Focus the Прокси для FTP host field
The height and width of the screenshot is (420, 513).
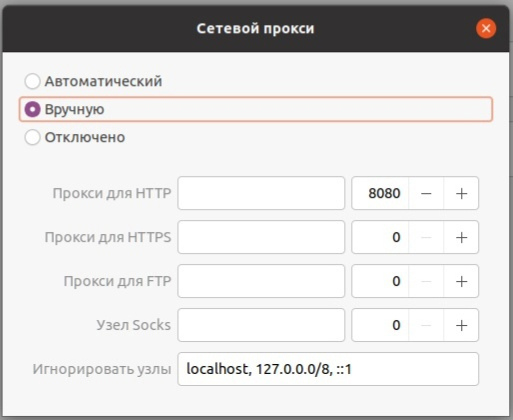[261, 281]
